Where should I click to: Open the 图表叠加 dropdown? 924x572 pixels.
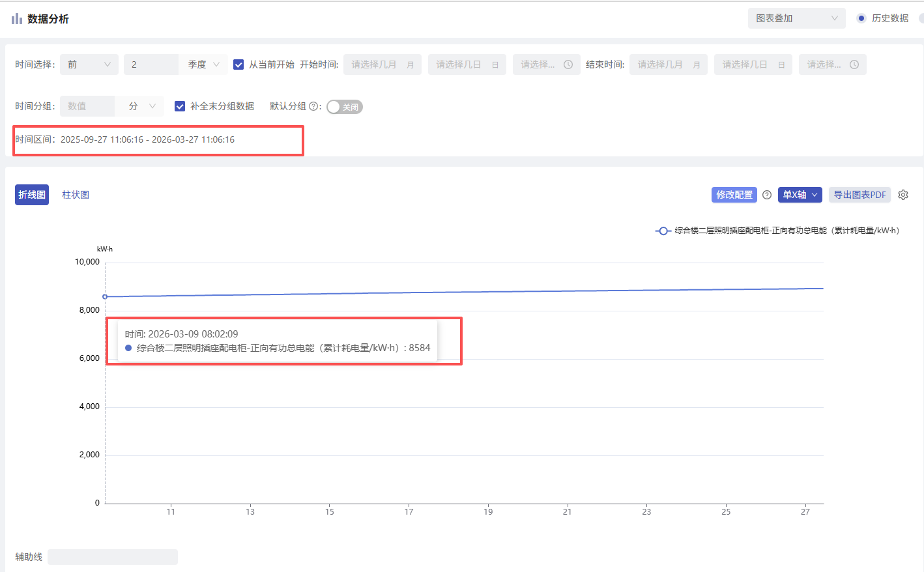click(x=796, y=18)
